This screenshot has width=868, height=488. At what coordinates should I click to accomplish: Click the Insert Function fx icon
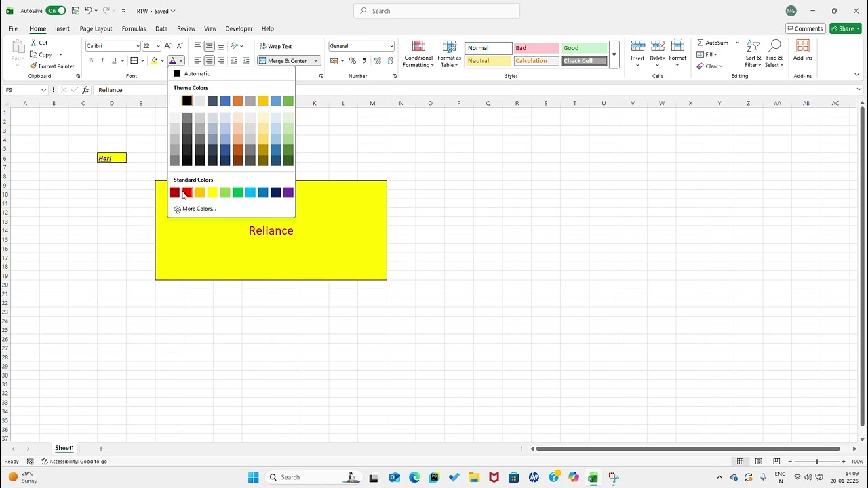point(85,89)
